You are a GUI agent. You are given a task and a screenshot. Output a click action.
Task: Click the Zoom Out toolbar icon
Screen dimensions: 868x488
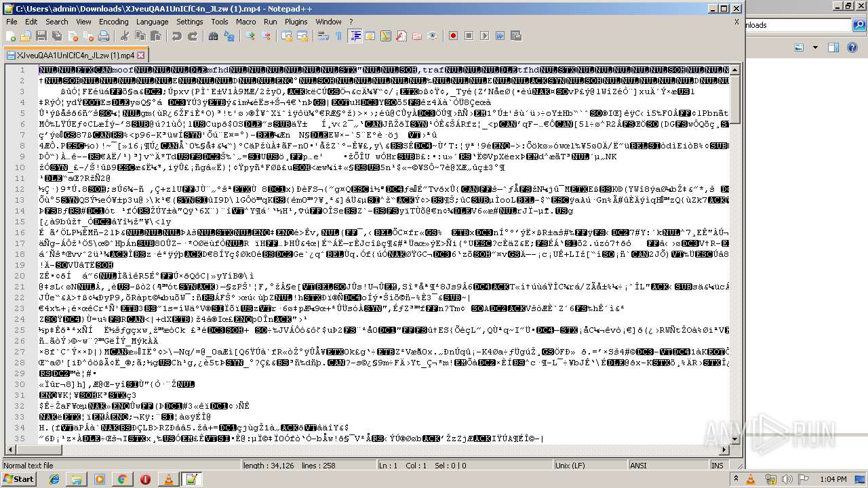267,36
